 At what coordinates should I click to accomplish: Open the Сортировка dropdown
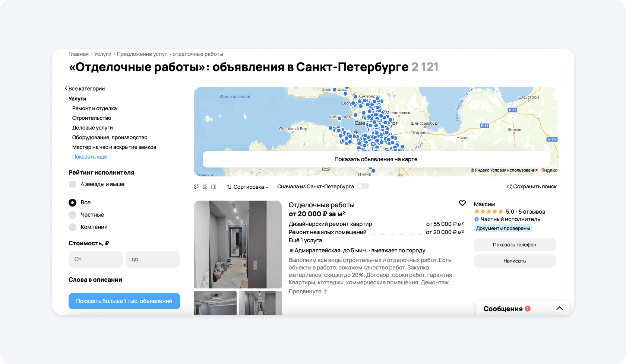(247, 187)
